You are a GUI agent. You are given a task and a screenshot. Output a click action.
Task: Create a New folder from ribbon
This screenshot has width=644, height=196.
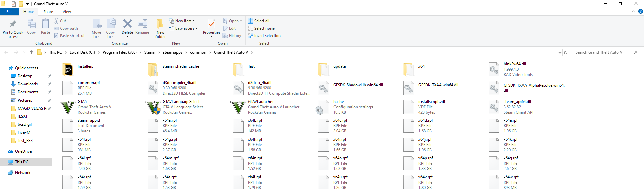tap(160, 28)
